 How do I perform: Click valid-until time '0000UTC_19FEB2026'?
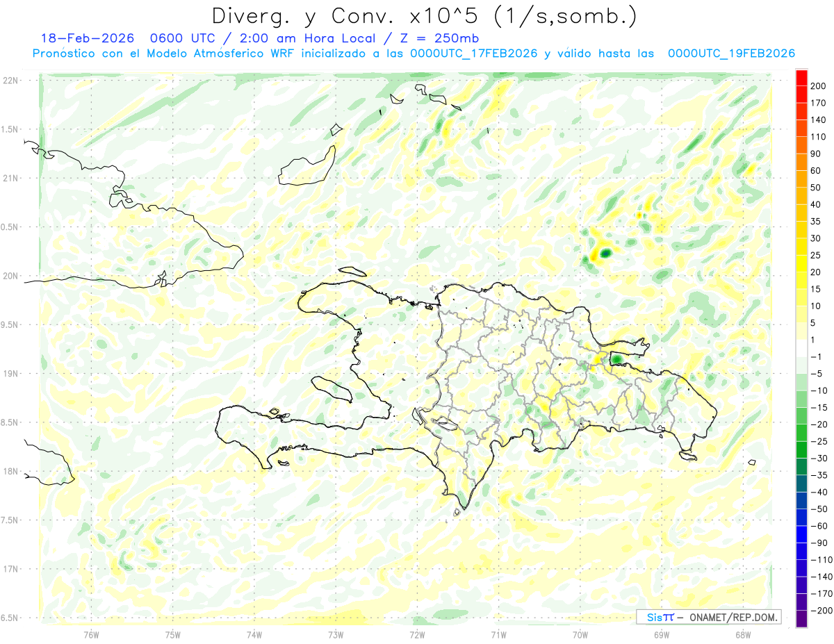coord(731,53)
